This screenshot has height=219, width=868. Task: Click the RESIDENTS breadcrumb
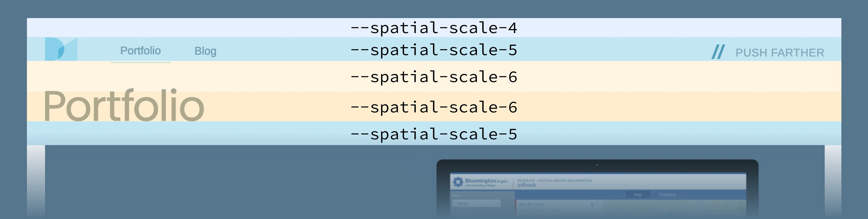pyautogui.click(x=526, y=181)
